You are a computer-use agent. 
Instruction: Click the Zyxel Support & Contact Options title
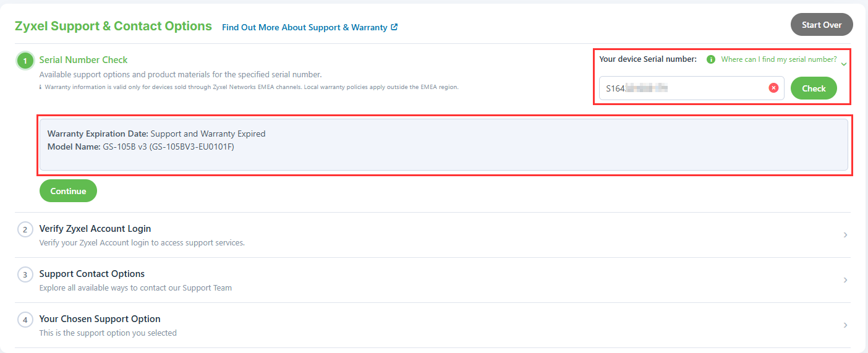click(x=113, y=26)
